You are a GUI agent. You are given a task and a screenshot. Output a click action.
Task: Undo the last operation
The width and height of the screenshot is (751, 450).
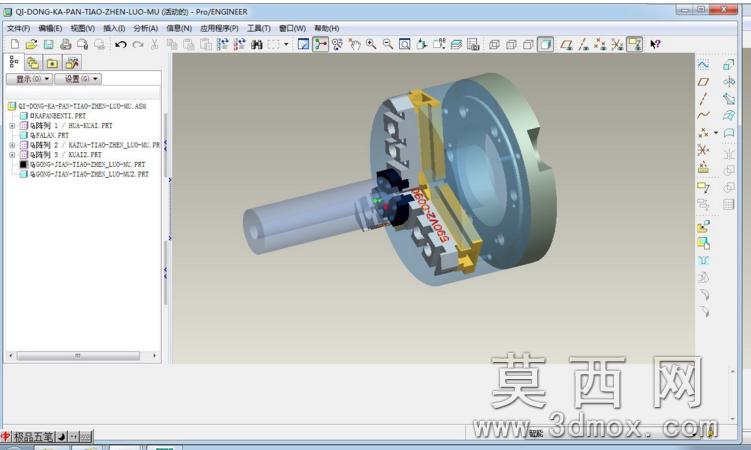click(x=121, y=45)
